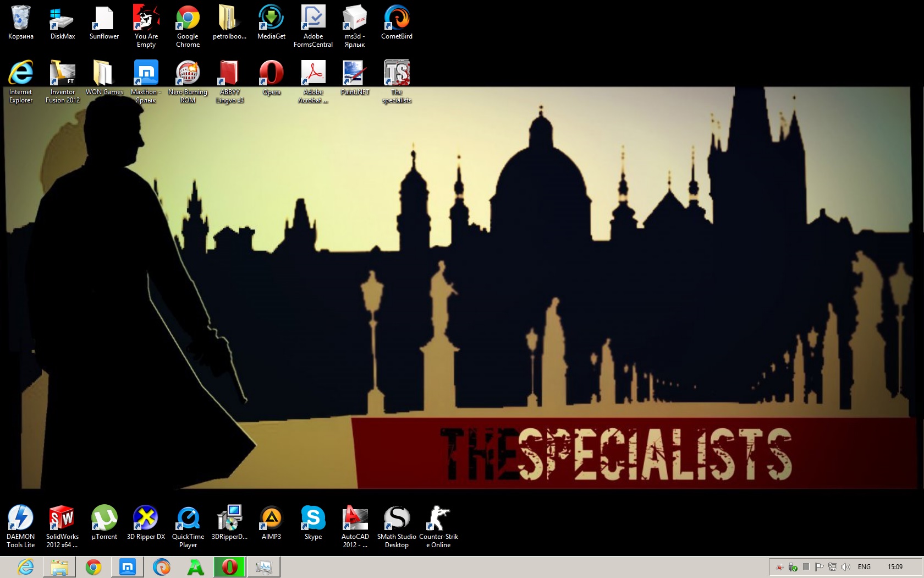Screen dimensions: 924x578
Task: Open the 3DRipperD... installer icon
Action: coord(229,523)
